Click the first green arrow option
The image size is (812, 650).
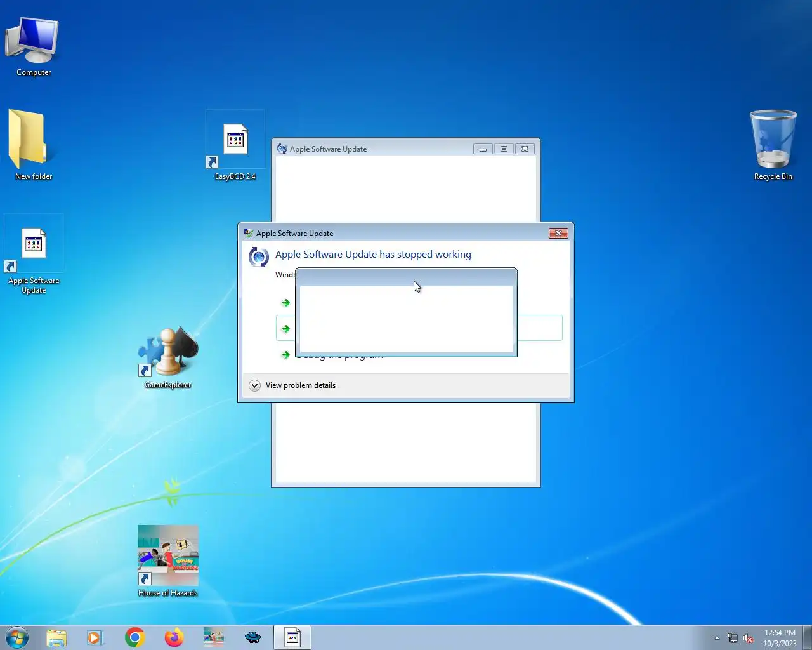click(x=285, y=303)
